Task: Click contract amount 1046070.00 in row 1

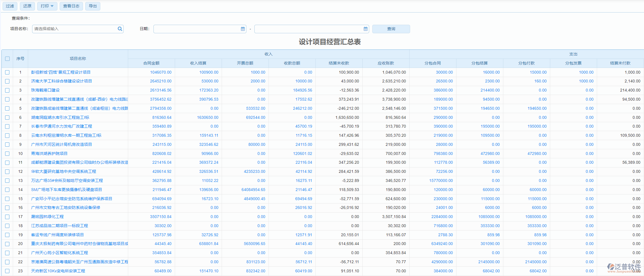Action: 161,72
